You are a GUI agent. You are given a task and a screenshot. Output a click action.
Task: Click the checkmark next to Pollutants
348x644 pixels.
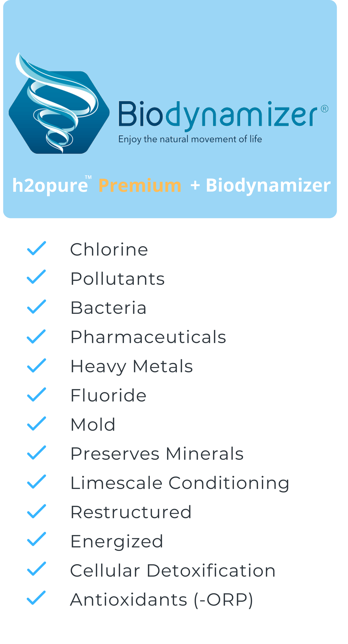tap(37, 277)
